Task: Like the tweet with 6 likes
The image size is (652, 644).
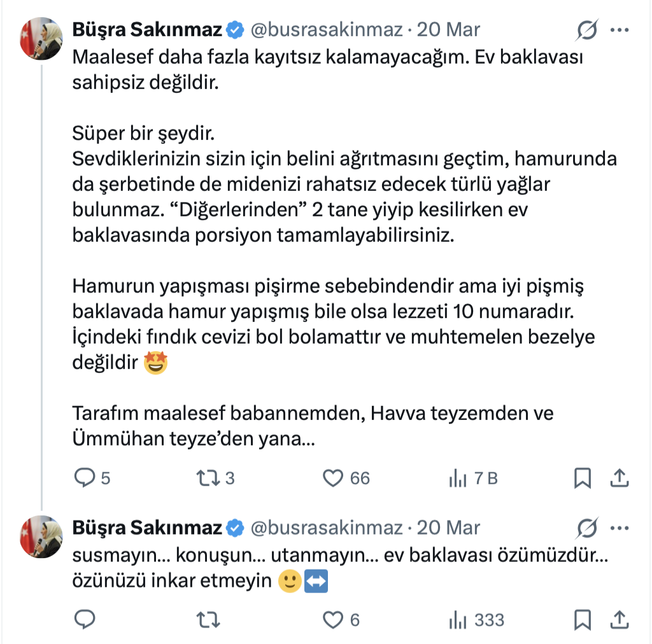Action: (334, 619)
